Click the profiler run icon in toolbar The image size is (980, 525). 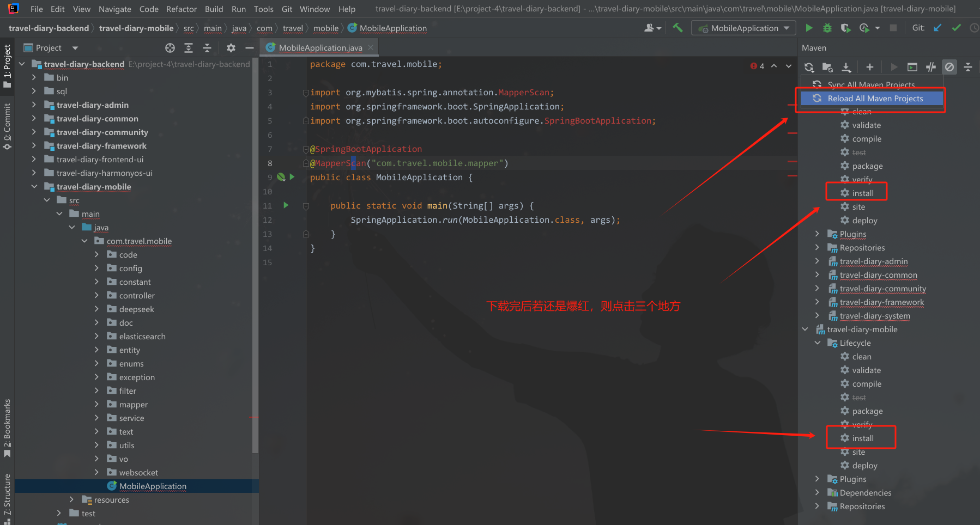point(864,28)
